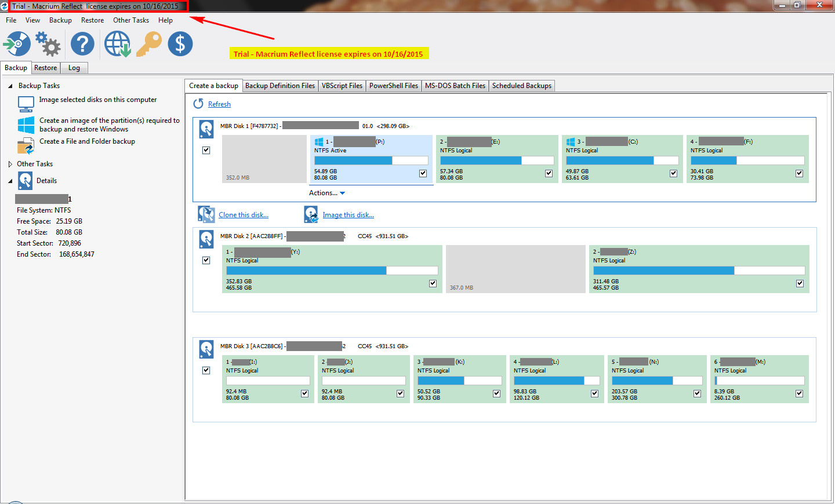Uncheck the MBR Disk 1 checkbox
The width and height of the screenshot is (835, 504).
(x=206, y=150)
